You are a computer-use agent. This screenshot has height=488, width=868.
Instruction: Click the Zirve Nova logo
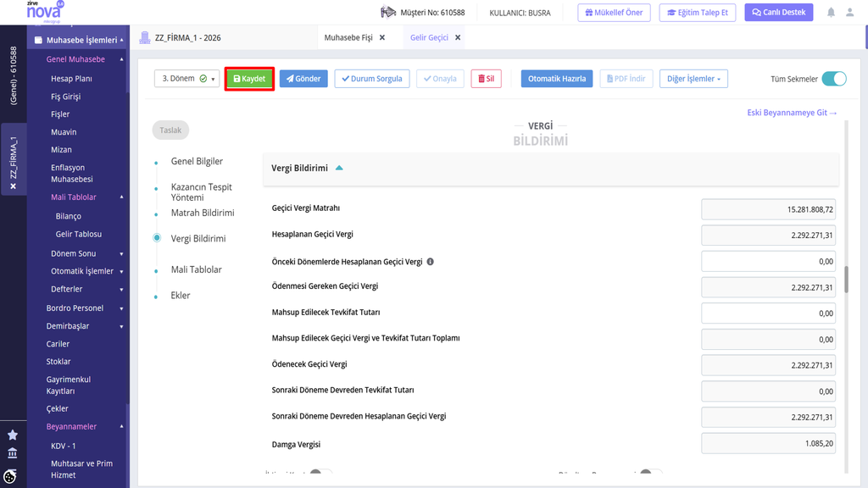click(46, 11)
